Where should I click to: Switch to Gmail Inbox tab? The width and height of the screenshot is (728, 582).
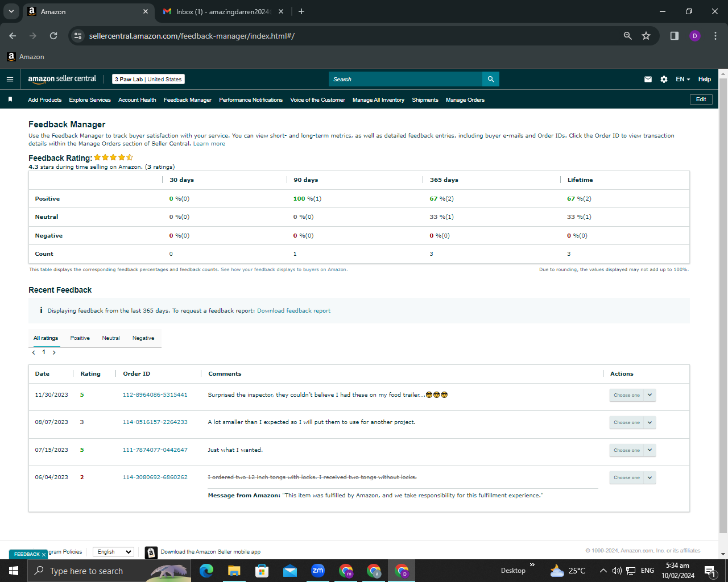click(224, 11)
